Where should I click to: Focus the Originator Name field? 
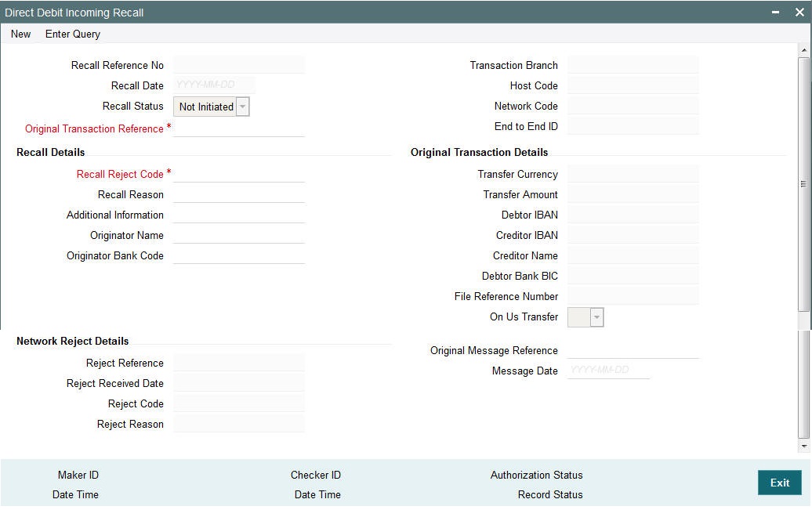pos(238,234)
